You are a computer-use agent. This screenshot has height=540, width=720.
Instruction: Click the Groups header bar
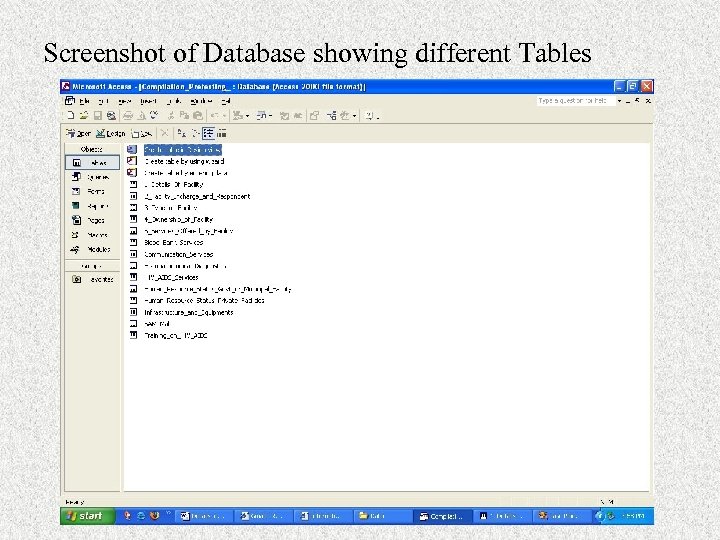pos(92,266)
